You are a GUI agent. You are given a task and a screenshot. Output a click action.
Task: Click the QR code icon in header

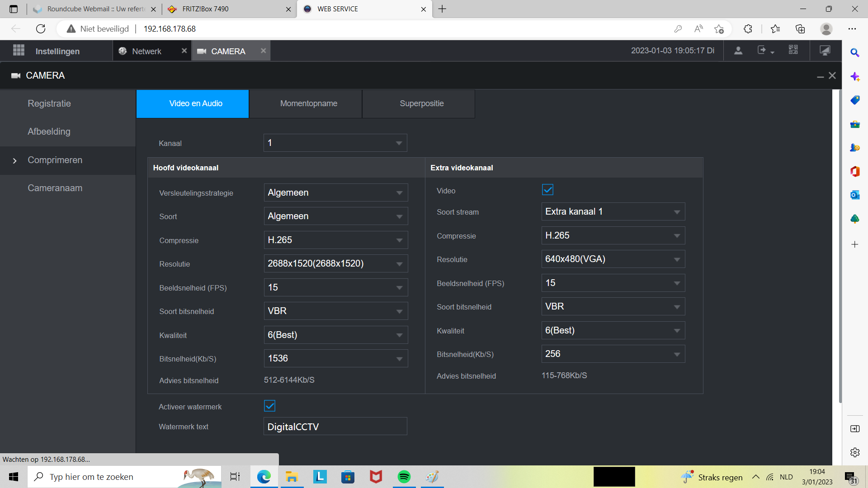(x=793, y=50)
